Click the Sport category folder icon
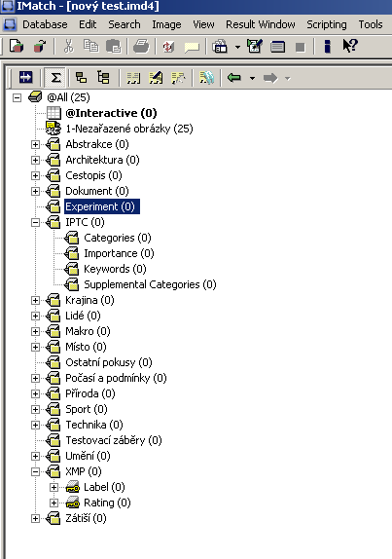 tap(53, 409)
